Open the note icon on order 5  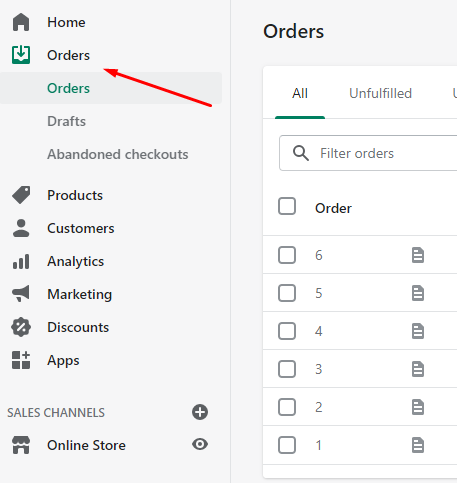tap(418, 293)
